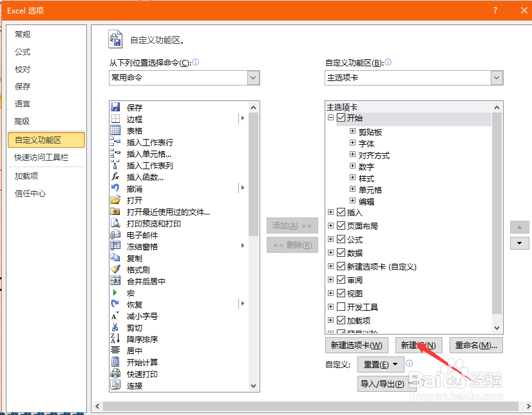Select the Table (表格) command icon
The height and width of the screenshot is (415, 532).
point(115,130)
